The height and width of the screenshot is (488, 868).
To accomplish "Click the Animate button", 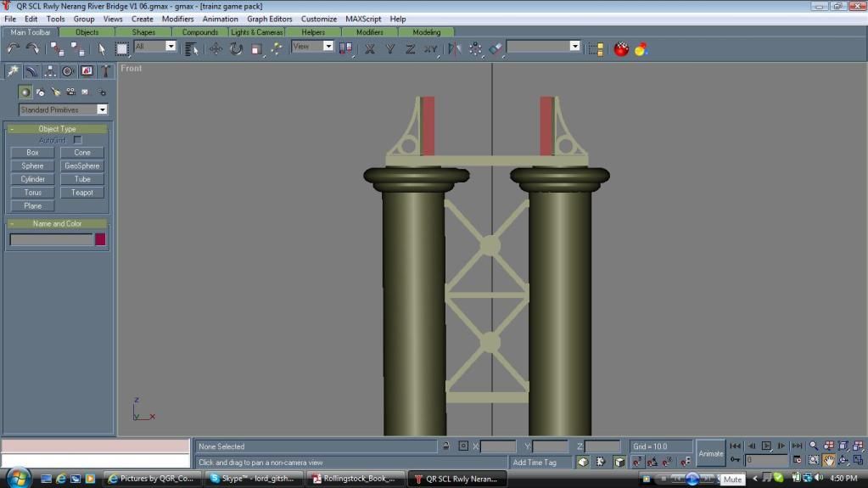I will click(711, 454).
